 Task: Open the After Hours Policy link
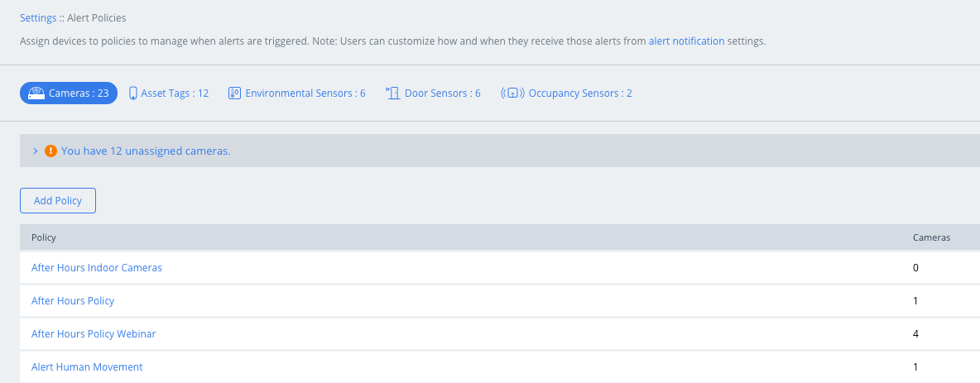73,300
